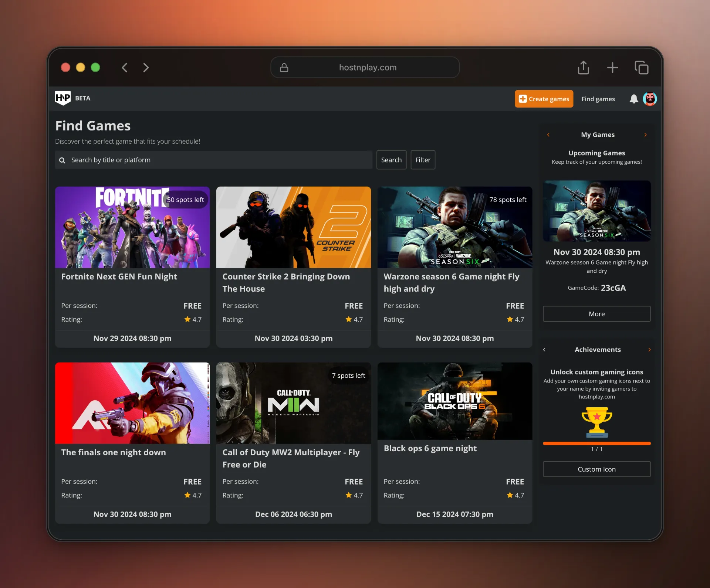The width and height of the screenshot is (710, 588).
Task: Open Fortnite Next GEN Fun Night title
Action: tap(119, 276)
